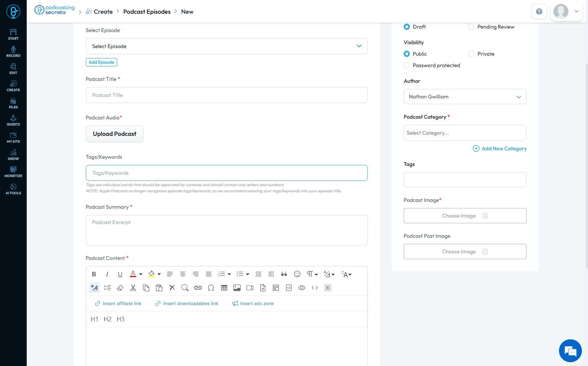Go to Podcast Episodes breadcrumb
The width and height of the screenshot is (588, 366).
point(147,11)
